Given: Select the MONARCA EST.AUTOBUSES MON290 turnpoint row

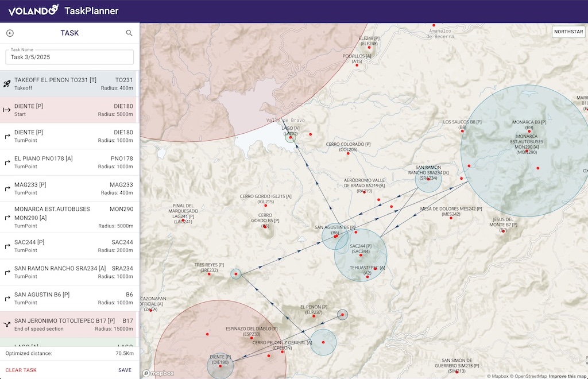Looking at the screenshot, I should click(x=69, y=217).
